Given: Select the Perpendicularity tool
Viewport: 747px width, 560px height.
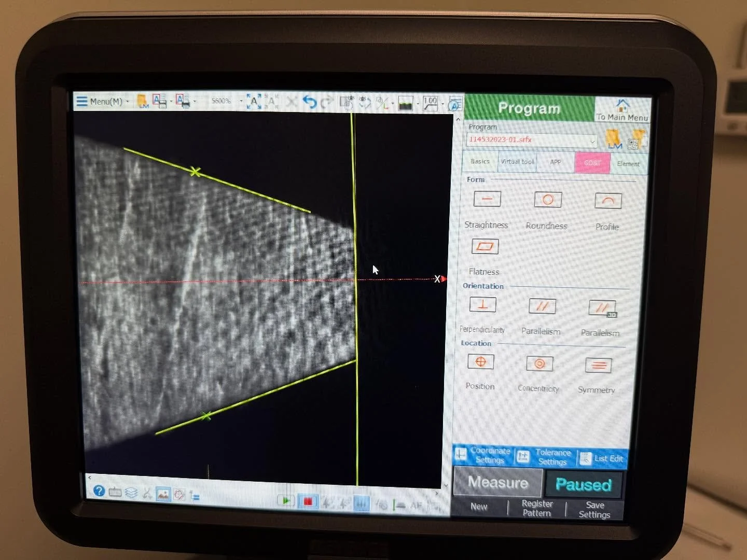Looking at the screenshot, I should (x=482, y=305).
